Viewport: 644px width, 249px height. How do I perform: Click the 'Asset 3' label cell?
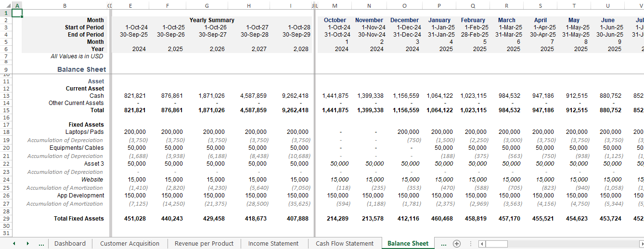(x=94, y=164)
